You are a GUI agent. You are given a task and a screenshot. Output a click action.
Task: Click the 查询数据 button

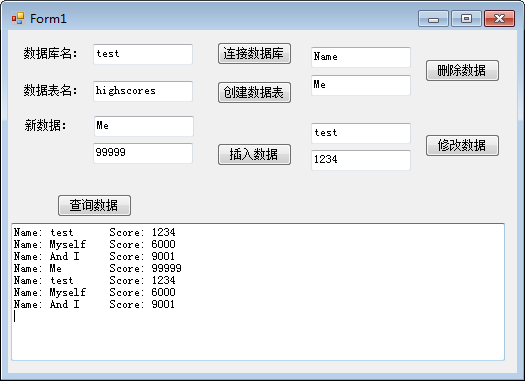tap(94, 206)
